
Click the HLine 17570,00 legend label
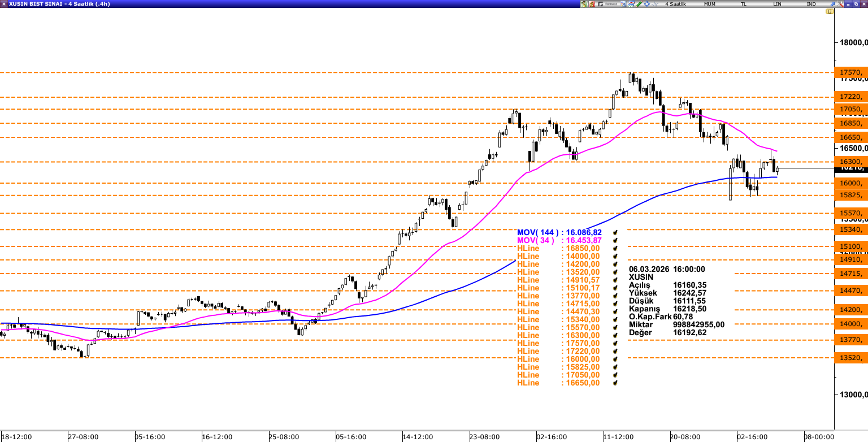[x=528, y=343]
